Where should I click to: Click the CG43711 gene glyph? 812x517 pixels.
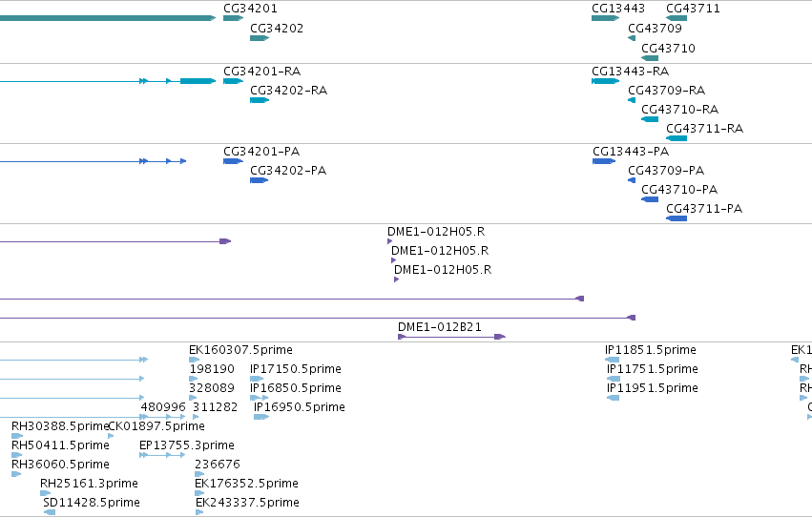(x=677, y=18)
